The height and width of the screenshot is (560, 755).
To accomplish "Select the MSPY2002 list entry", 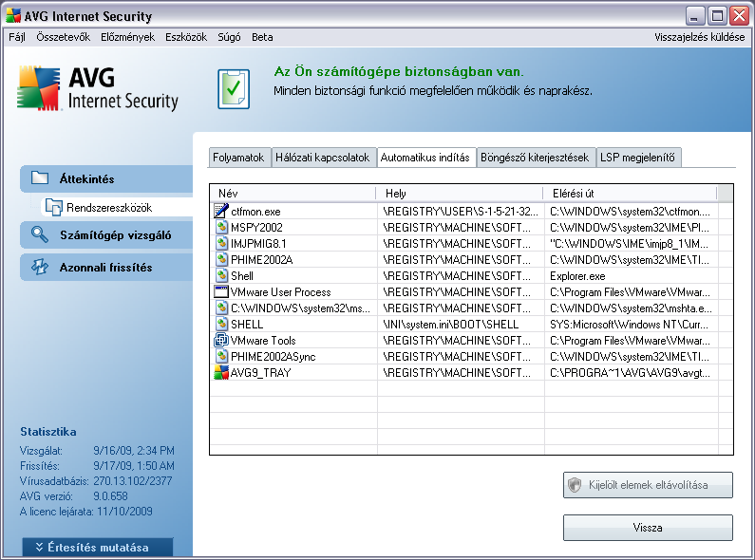I will tap(256, 227).
